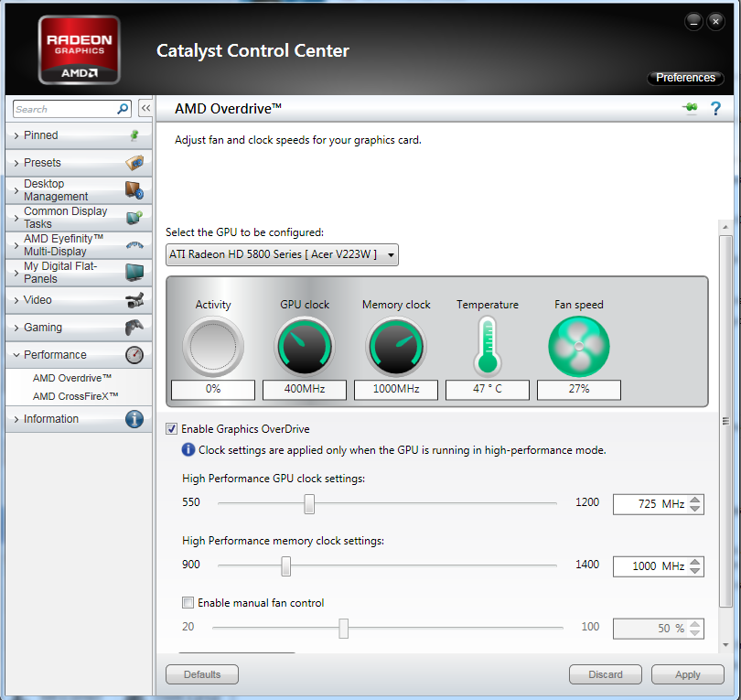Click the Radeon Graphics AMD logo
Viewport: 741px width, 700px height.
click(79, 50)
